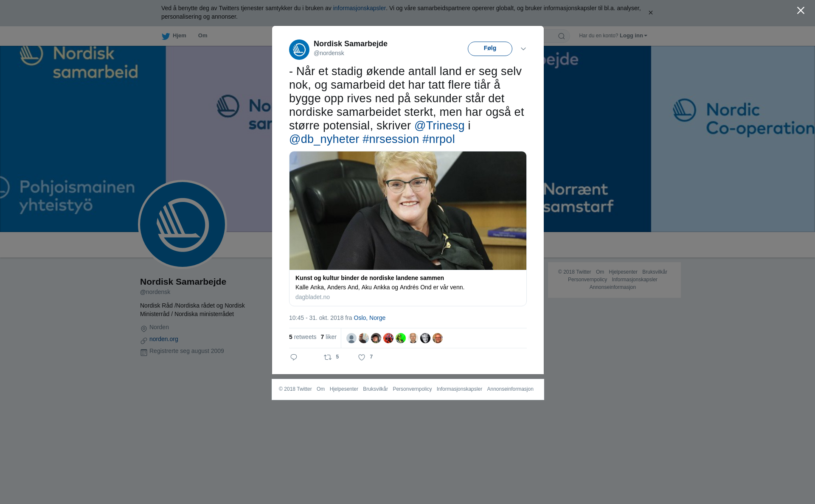Viewport: 815px width, 504px height.
Task: Dismiss the cookie notice small x
Action: tap(650, 13)
